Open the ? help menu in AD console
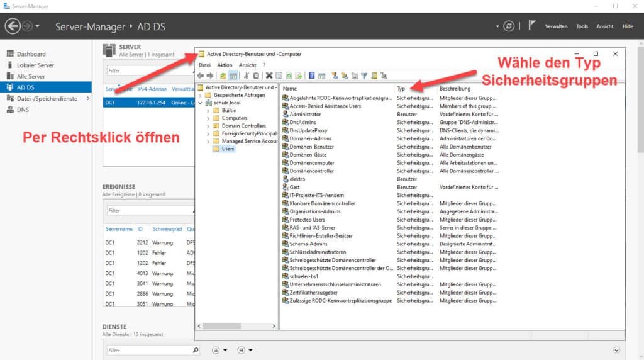This screenshot has height=360, width=644. coord(264,65)
